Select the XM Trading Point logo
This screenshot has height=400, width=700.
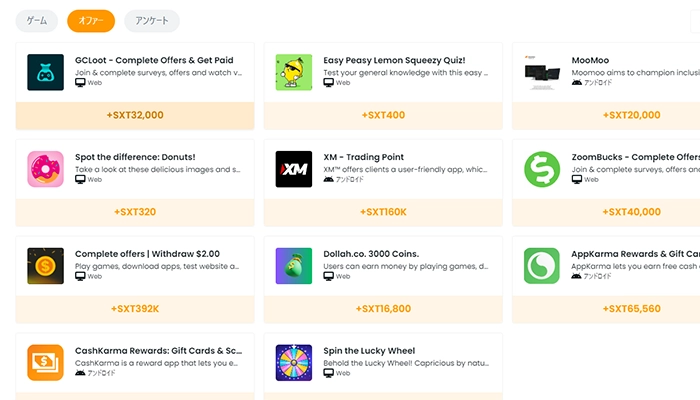[294, 169]
